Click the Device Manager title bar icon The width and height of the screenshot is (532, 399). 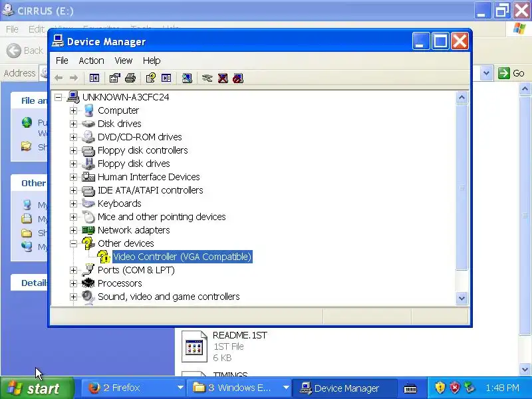(x=58, y=41)
